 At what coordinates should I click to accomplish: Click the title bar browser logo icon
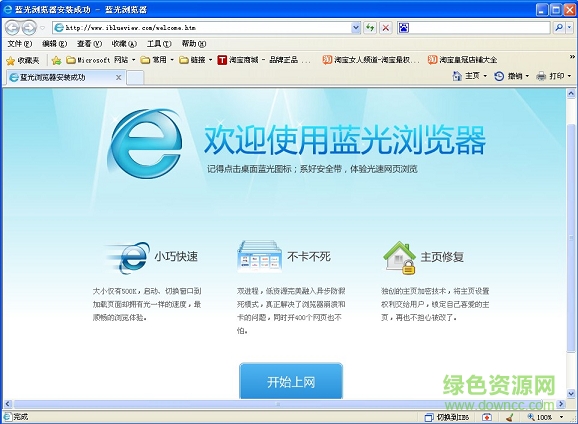[8, 9]
